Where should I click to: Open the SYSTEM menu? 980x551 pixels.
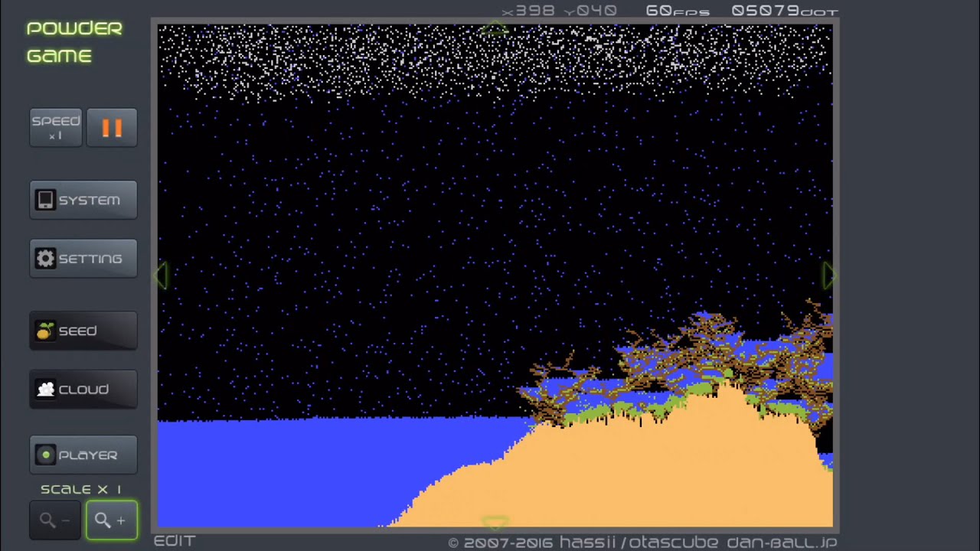pos(83,200)
